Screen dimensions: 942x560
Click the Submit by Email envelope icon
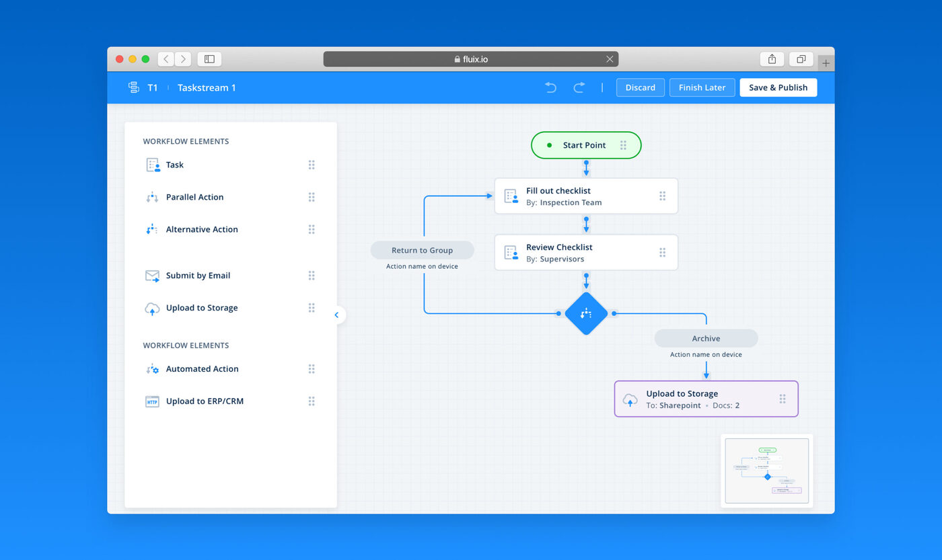pos(151,275)
